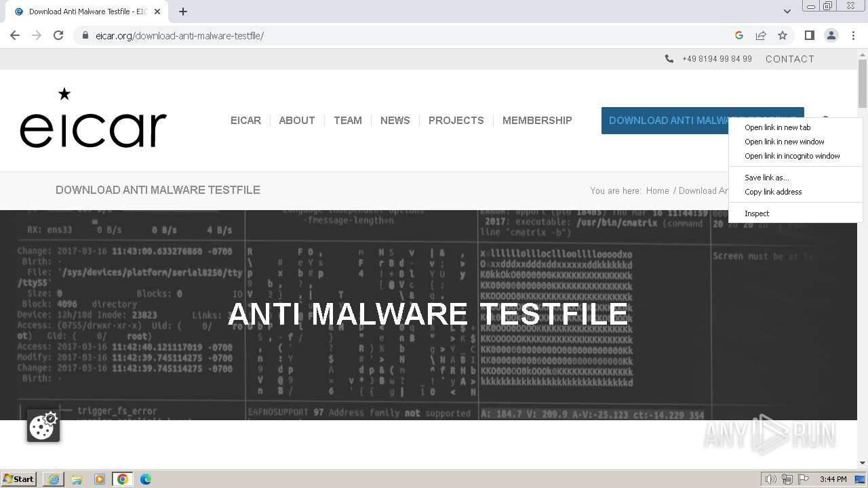Image resolution: width=868 pixels, height=488 pixels.
Task: Open Chrome three-dot menu
Action: pos(853,35)
